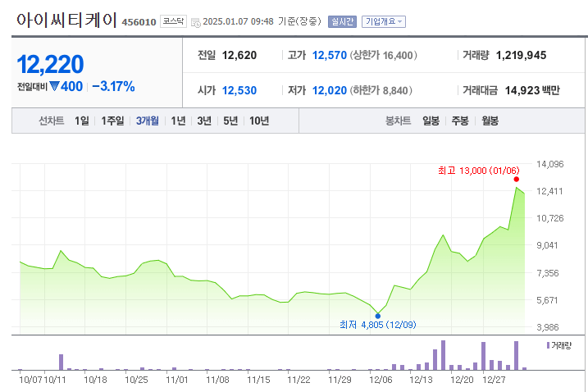Click the 3,986 price axis label
The height and width of the screenshot is (392, 588).
tap(549, 327)
